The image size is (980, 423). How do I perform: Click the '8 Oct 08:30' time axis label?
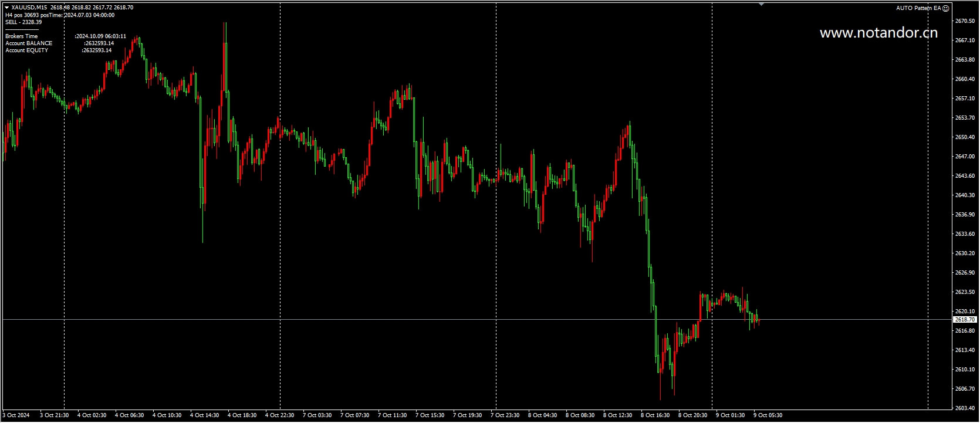click(x=580, y=415)
